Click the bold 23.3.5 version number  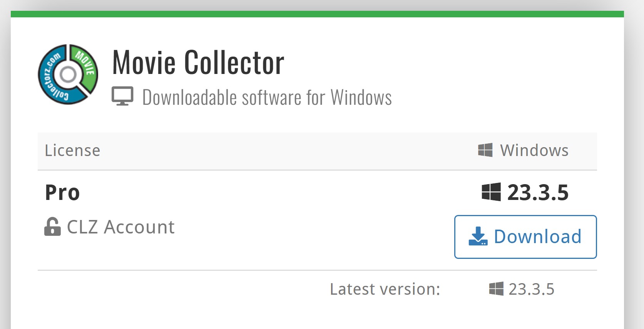click(538, 192)
